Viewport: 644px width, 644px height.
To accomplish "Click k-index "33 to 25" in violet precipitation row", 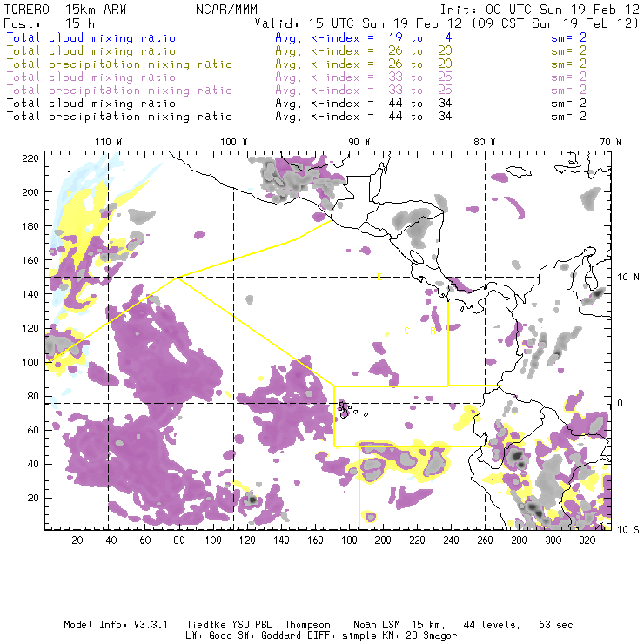I will click(x=420, y=90).
